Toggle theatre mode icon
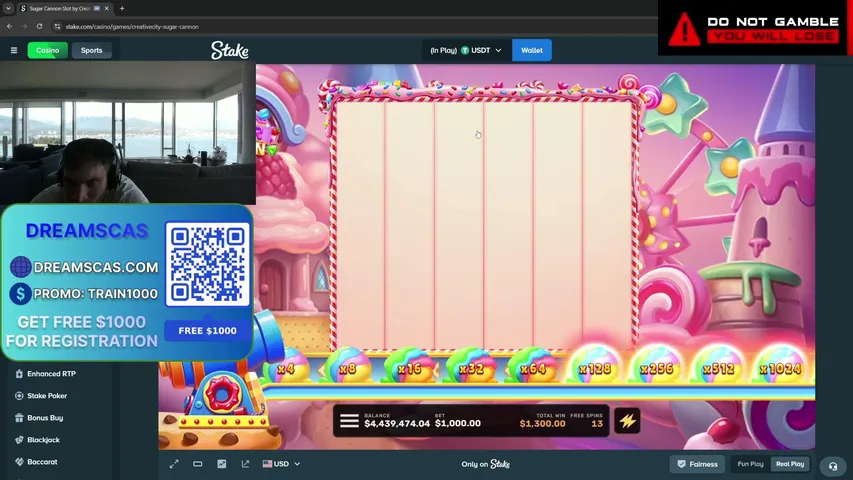Screen dimensions: 853x480 (x=197, y=464)
